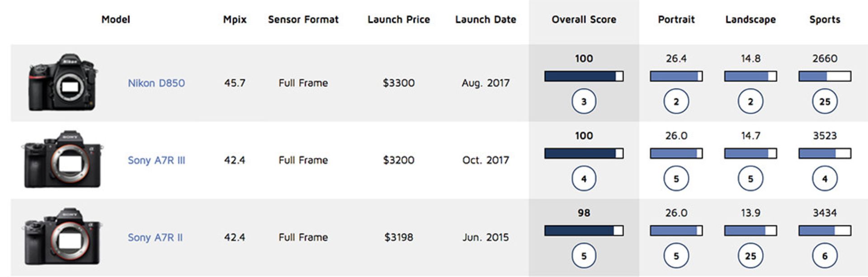Sort by Sports column header
The height and width of the screenshot is (277, 868).
pyautogui.click(x=825, y=19)
